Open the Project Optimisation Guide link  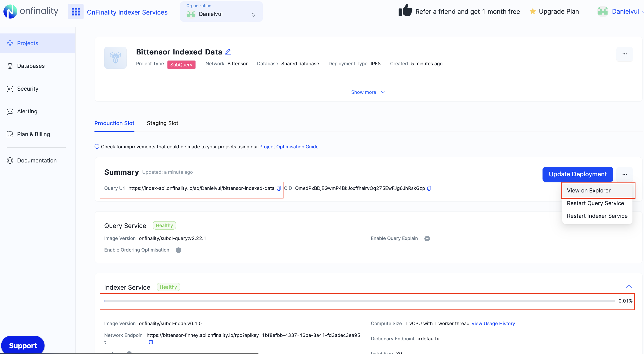click(x=289, y=147)
